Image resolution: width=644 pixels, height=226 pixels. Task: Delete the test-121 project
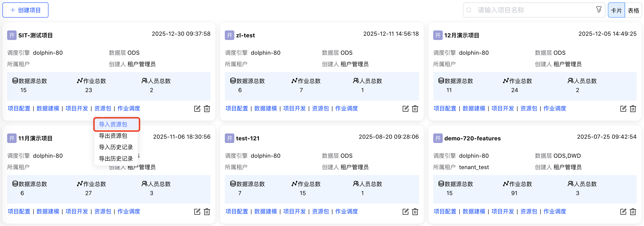coord(415,212)
